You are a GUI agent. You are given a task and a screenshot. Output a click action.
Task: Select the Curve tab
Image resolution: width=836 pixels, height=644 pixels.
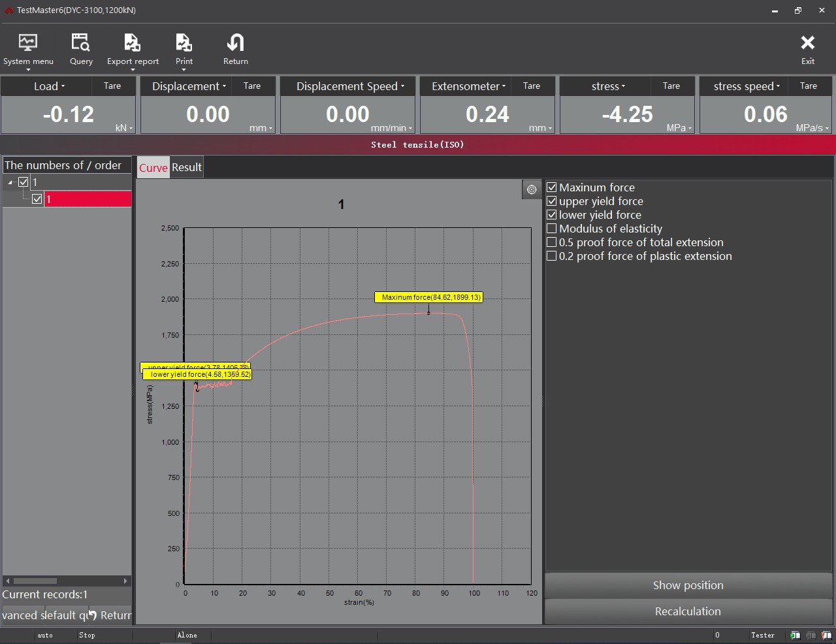[x=153, y=167]
